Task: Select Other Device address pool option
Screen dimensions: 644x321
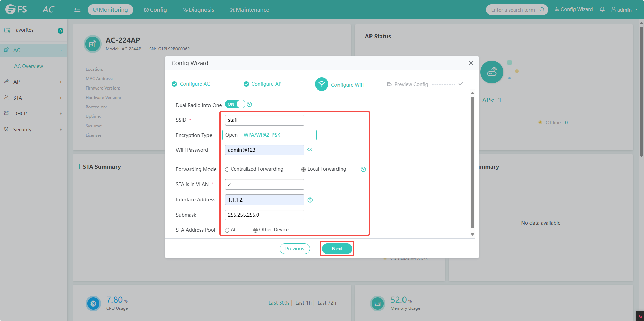Action: pos(255,230)
